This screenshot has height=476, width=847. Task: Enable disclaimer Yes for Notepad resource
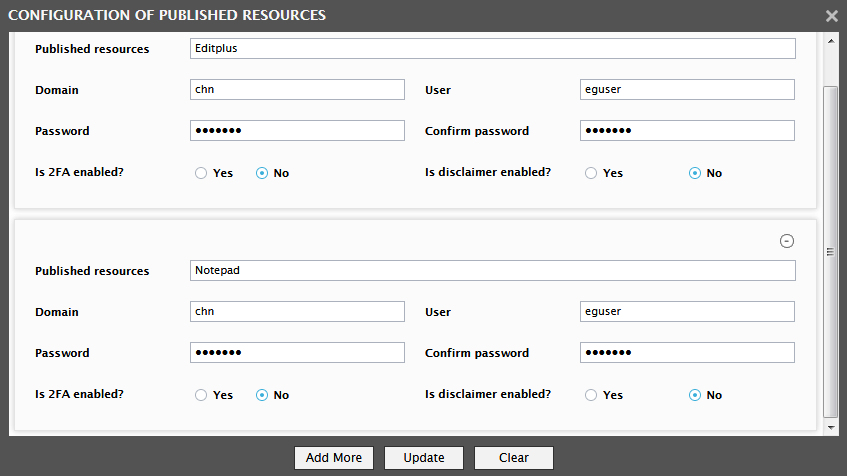(x=591, y=395)
